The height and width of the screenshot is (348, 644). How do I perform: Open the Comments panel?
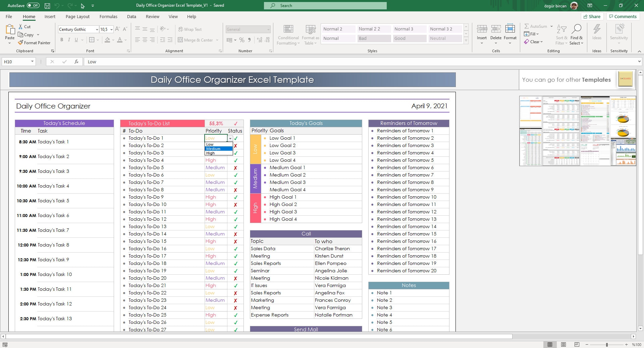(x=623, y=16)
